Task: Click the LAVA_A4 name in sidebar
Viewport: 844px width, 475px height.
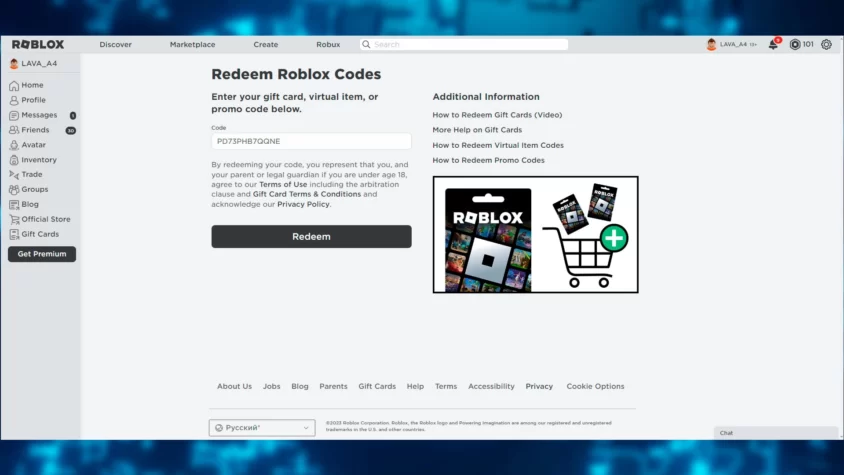Action: [x=39, y=64]
